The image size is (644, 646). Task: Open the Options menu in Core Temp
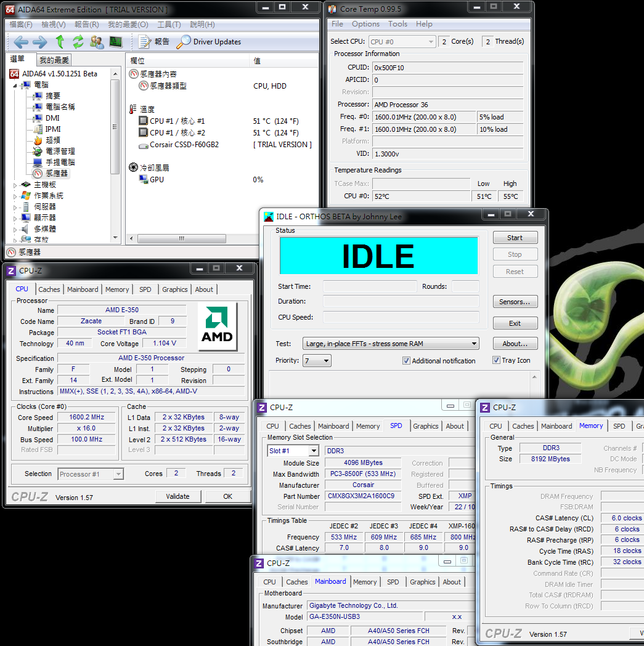pos(365,24)
